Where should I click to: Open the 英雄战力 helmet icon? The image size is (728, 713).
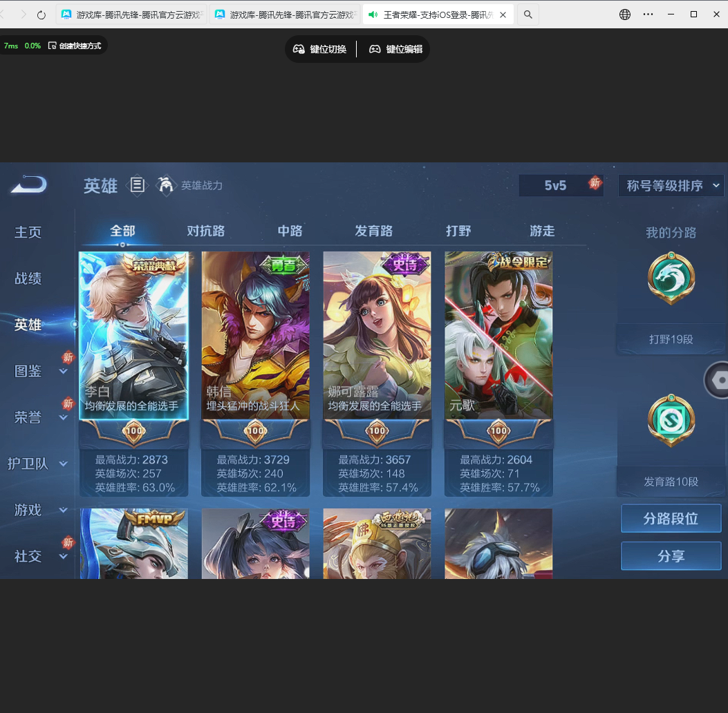tap(165, 185)
